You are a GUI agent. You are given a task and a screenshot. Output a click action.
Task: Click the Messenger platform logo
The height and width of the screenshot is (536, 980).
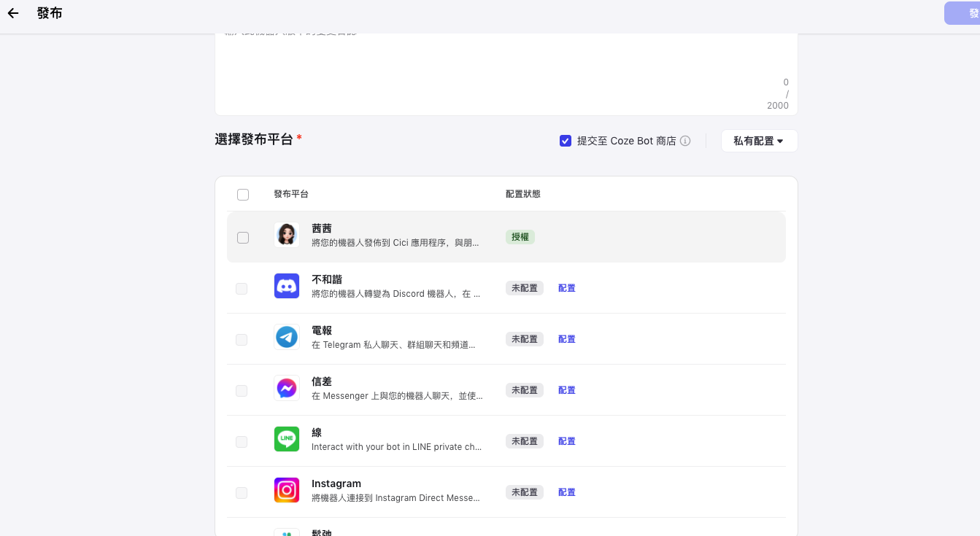pos(287,388)
